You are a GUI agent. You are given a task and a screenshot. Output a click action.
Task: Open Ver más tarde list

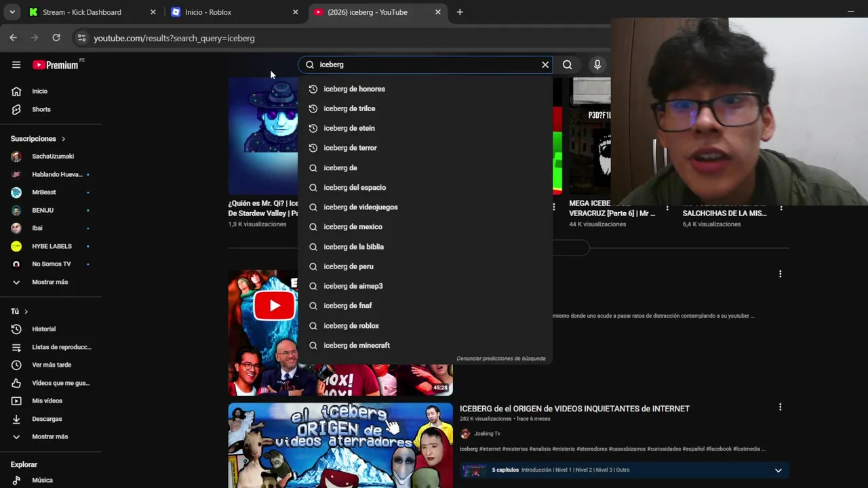pyautogui.click(x=51, y=365)
